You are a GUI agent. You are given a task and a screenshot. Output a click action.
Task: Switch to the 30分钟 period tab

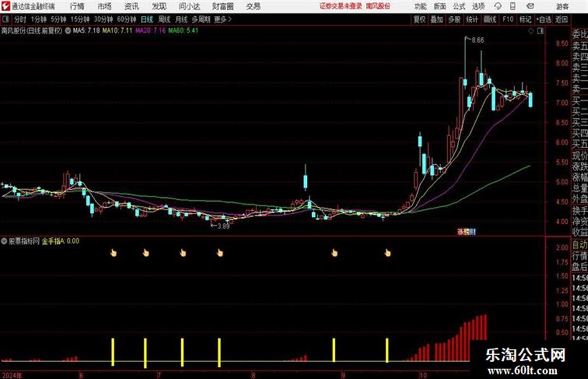[x=103, y=19]
